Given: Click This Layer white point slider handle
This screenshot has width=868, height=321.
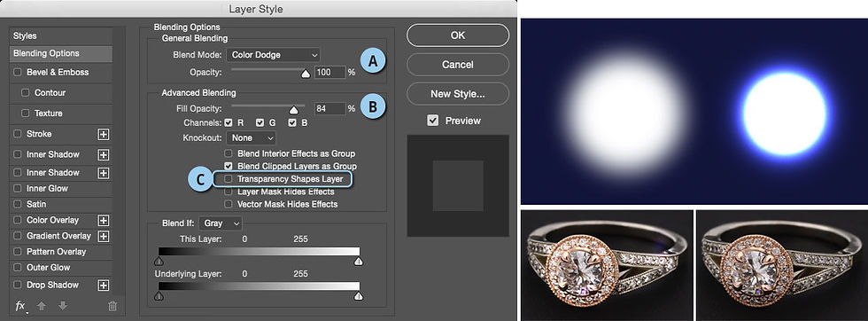Looking at the screenshot, I should [359, 261].
